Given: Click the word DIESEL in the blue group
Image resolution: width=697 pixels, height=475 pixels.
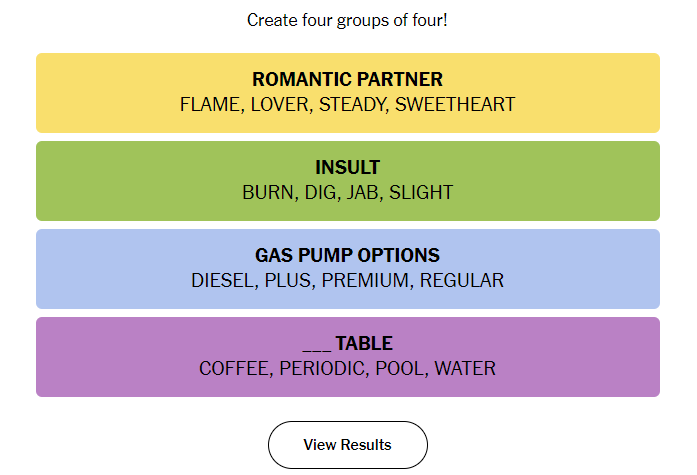Looking at the screenshot, I should click(222, 280).
